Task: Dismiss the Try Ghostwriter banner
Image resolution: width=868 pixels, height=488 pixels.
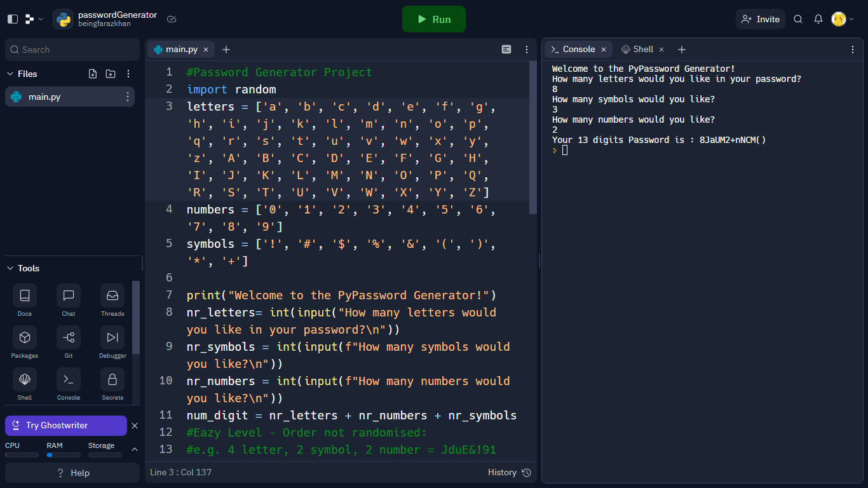Action: [135, 426]
